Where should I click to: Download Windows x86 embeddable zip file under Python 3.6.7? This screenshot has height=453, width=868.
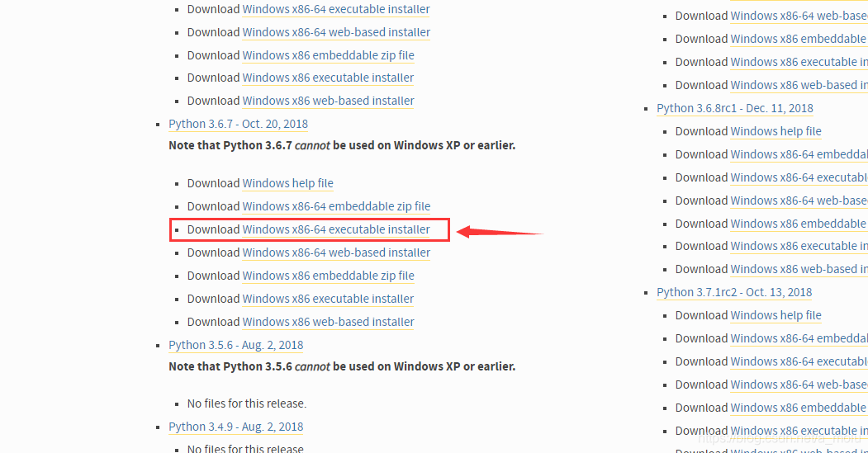pos(328,276)
